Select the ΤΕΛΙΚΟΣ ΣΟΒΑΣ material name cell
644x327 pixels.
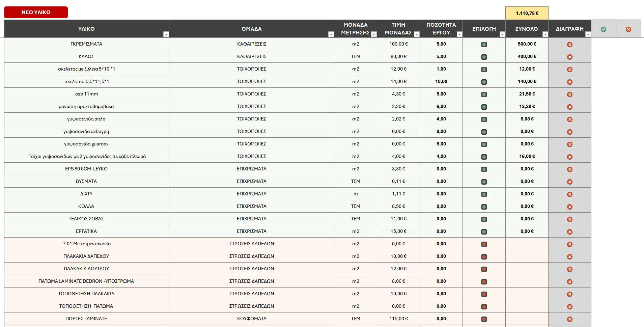pos(86,219)
